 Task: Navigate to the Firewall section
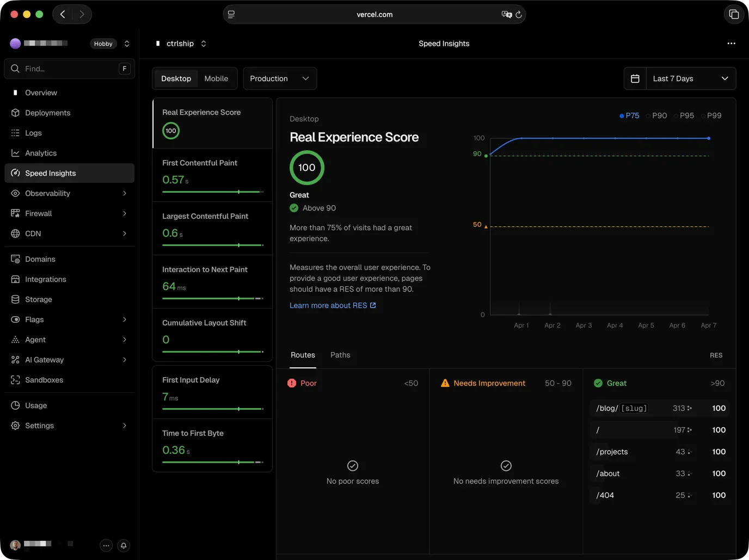point(38,213)
